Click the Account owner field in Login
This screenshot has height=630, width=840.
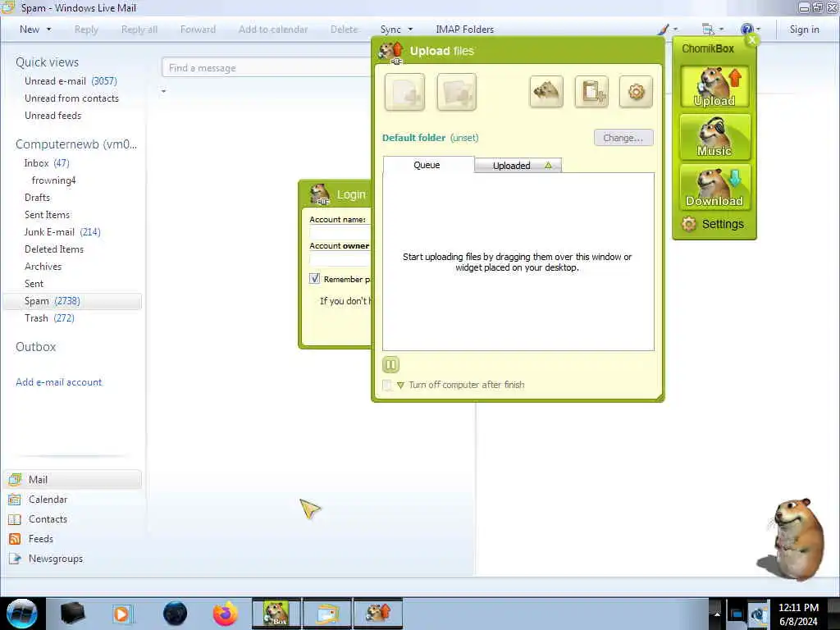tap(340, 259)
